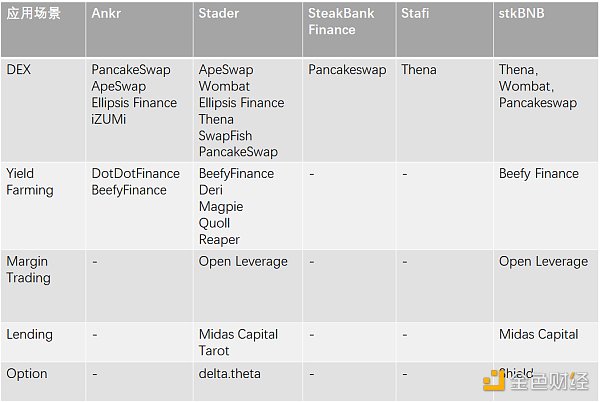Select Beefy Finance in the stkBNB column
The image size is (600, 402).
(x=538, y=173)
